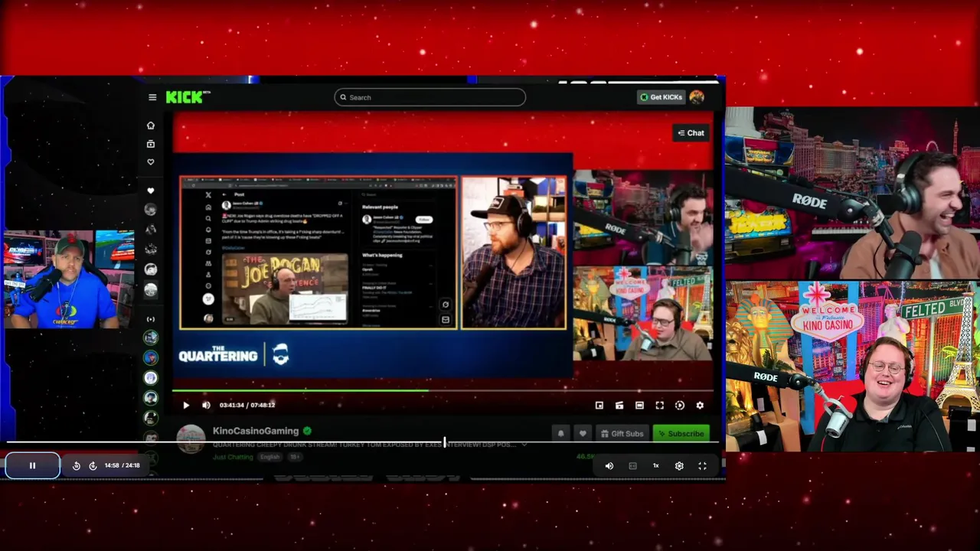Viewport: 980px width, 551px height.
Task: Toggle mini player in Kick controls
Action: tap(599, 406)
